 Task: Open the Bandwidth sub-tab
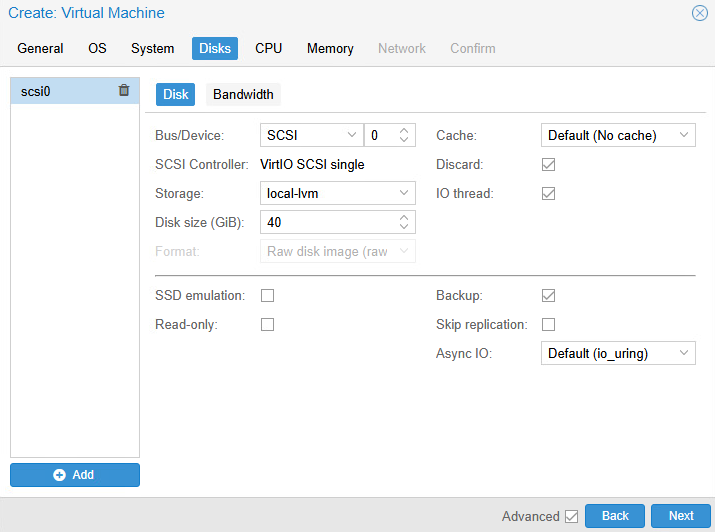tap(243, 95)
